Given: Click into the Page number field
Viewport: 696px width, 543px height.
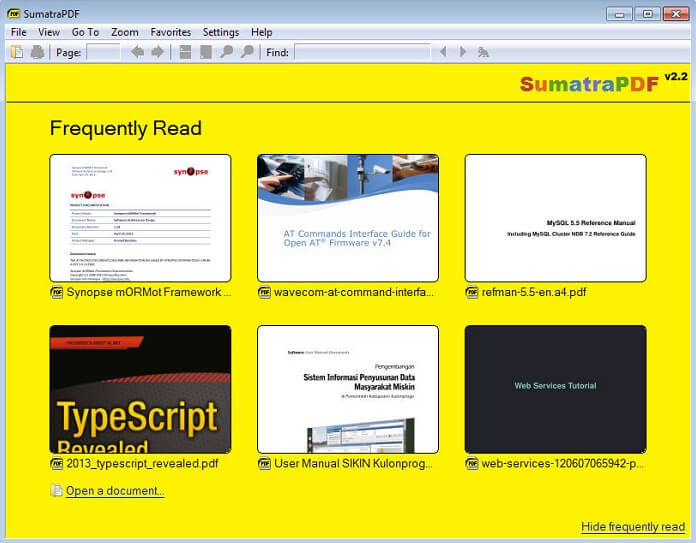Looking at the screenshot, I should (x=103, y=52).
